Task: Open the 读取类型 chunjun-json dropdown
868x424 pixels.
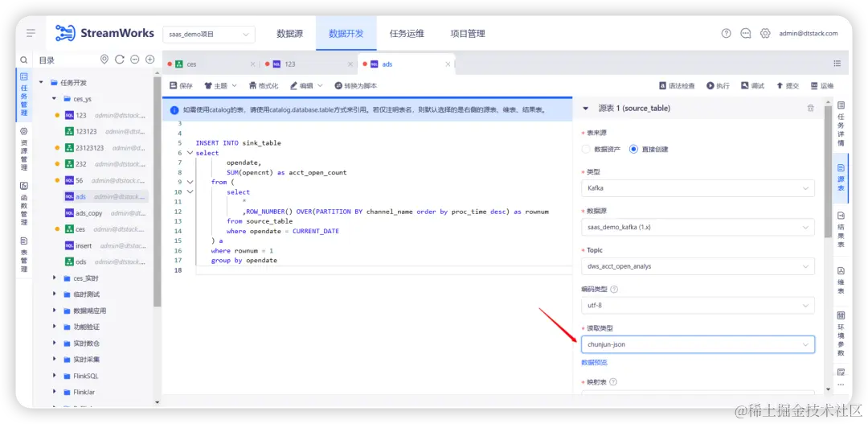Action: point(698,344)
